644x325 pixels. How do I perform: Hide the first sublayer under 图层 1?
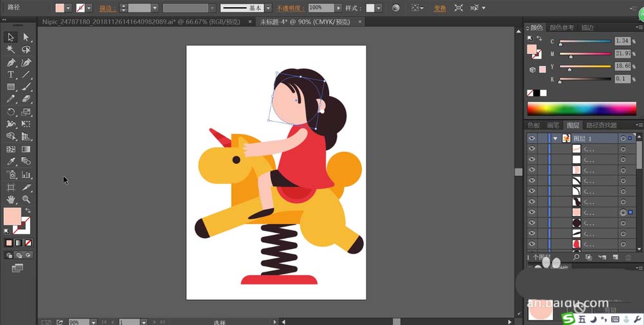pyautogui.click(x=532, y=149)
